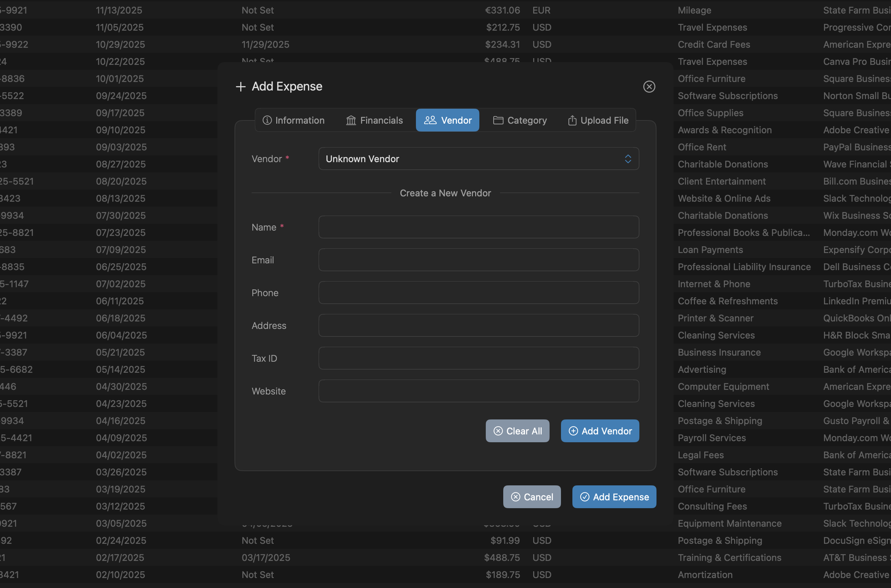Click the chevron on Unknown Vendor field
The image size is (891, 588).
pos(628,159)
